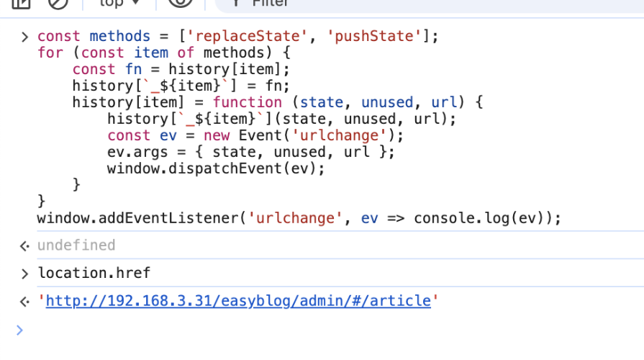
Task: Select the 'undefined' output result
Action: click(x=76, y=246)
